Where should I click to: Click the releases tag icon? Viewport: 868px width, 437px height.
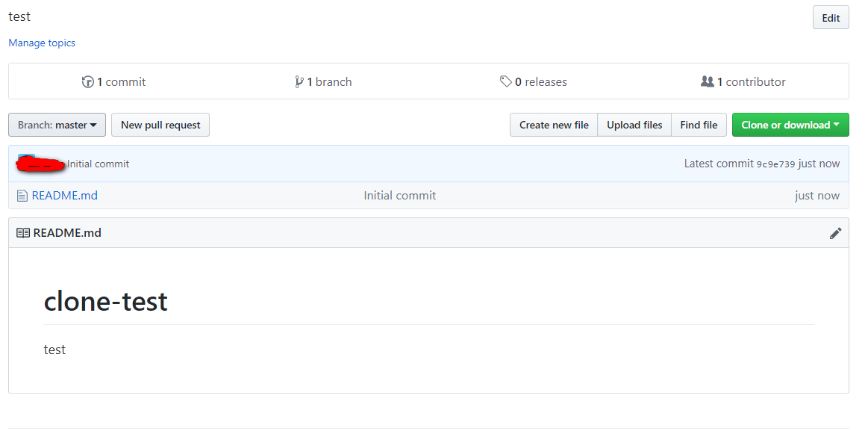(x=506, y=82)
